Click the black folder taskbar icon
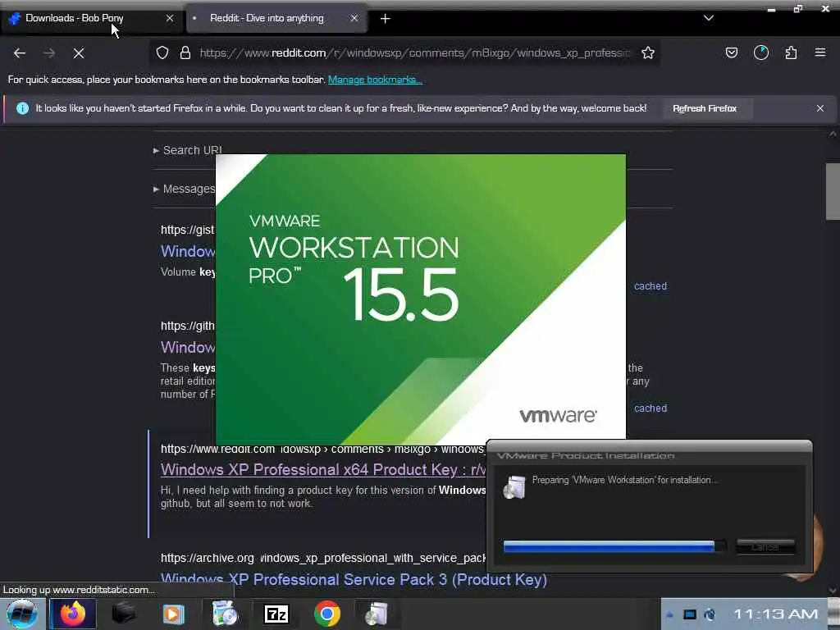 tap(123, 614)
